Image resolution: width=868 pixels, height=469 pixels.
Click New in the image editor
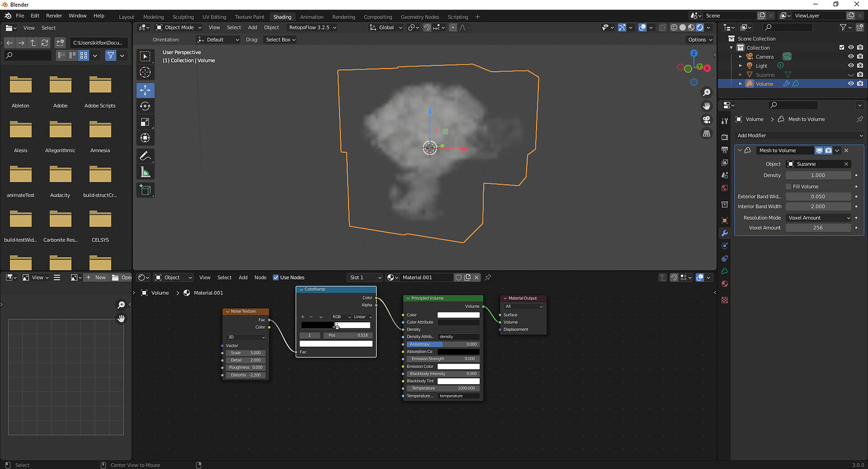point(96,277)
